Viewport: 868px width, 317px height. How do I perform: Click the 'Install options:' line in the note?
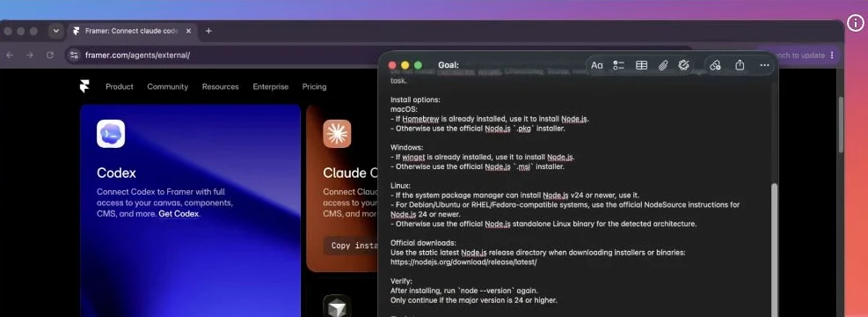point(415,100)
